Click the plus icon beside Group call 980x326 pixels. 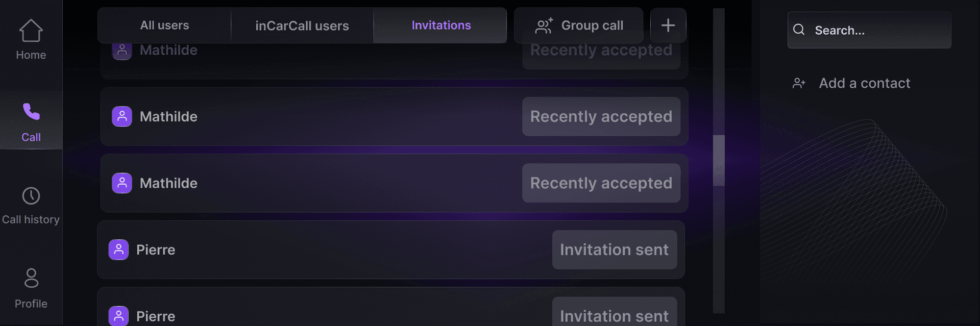click(x=668, y=26)
